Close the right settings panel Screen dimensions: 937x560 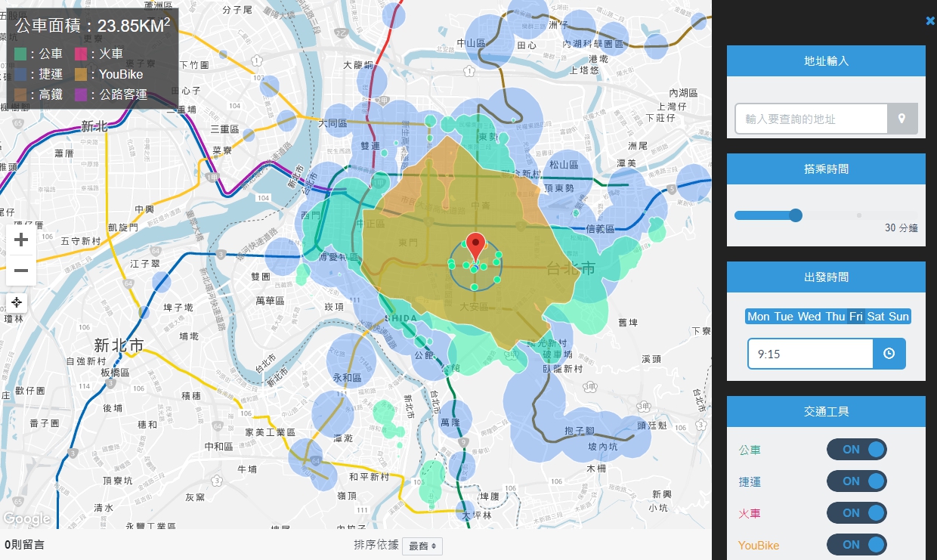(x=930, y=21)
